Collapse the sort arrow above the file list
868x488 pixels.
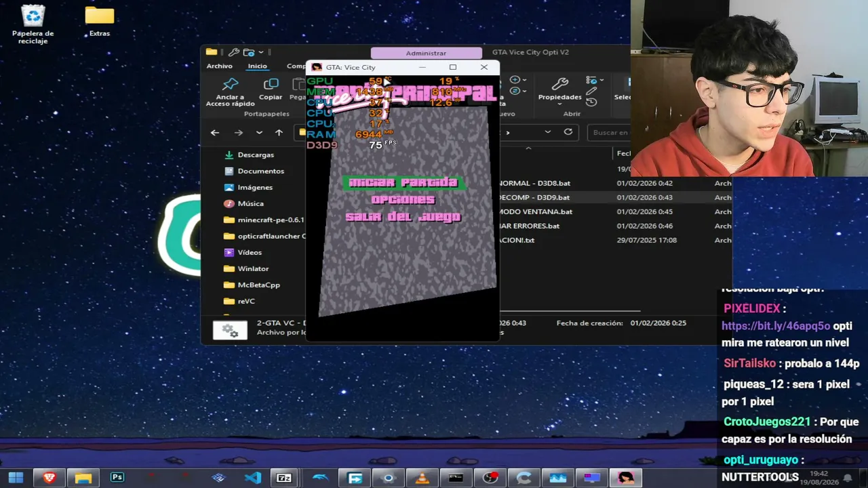click(528, 148)
